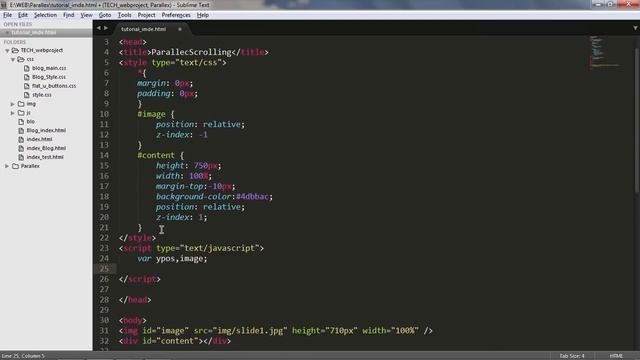Click the index.html file icon
Image resolution: width=640 pixels, height=360 pixels.
(21, 140)
